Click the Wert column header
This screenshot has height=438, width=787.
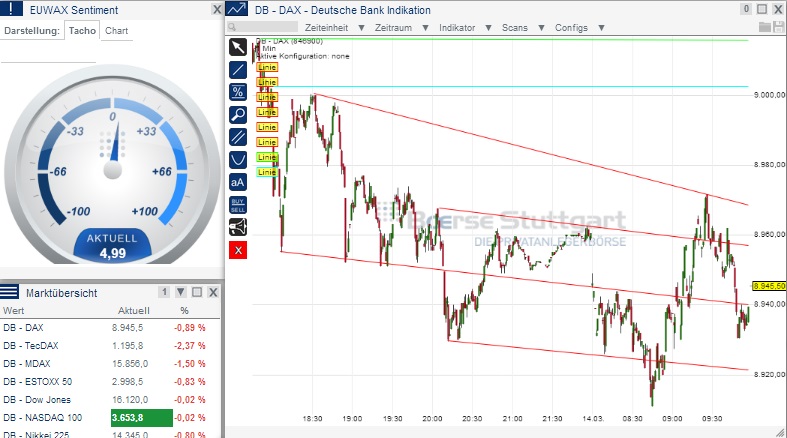14,311
